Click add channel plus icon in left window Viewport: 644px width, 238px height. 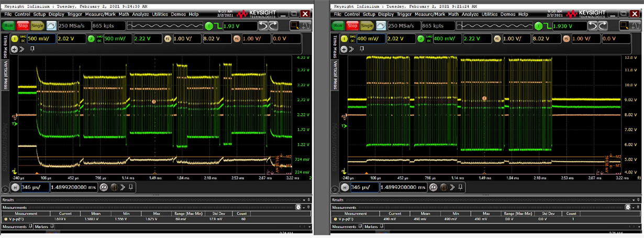14,49
